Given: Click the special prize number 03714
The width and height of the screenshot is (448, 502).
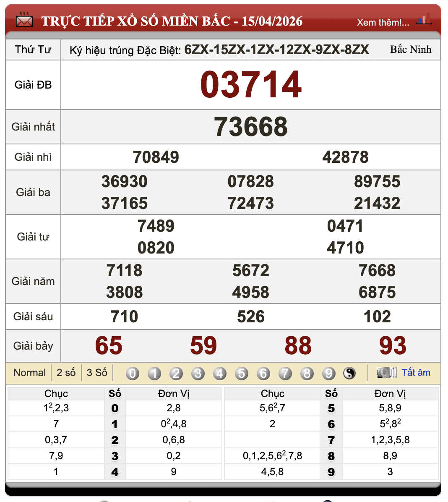Looking at the screenshot, I should (x=250, y=84).
